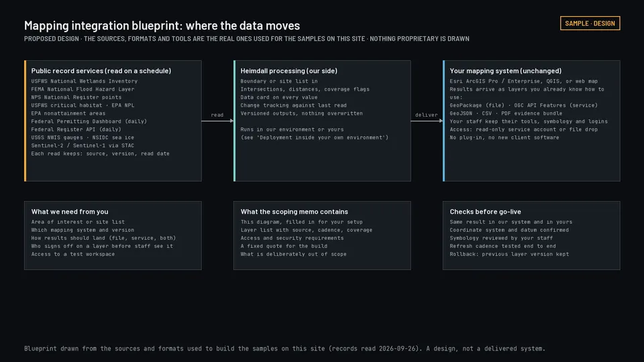Select the 'Heimdall processing (our side)' heading
This screenshot has width=644, height=362.
pos(288,70)
